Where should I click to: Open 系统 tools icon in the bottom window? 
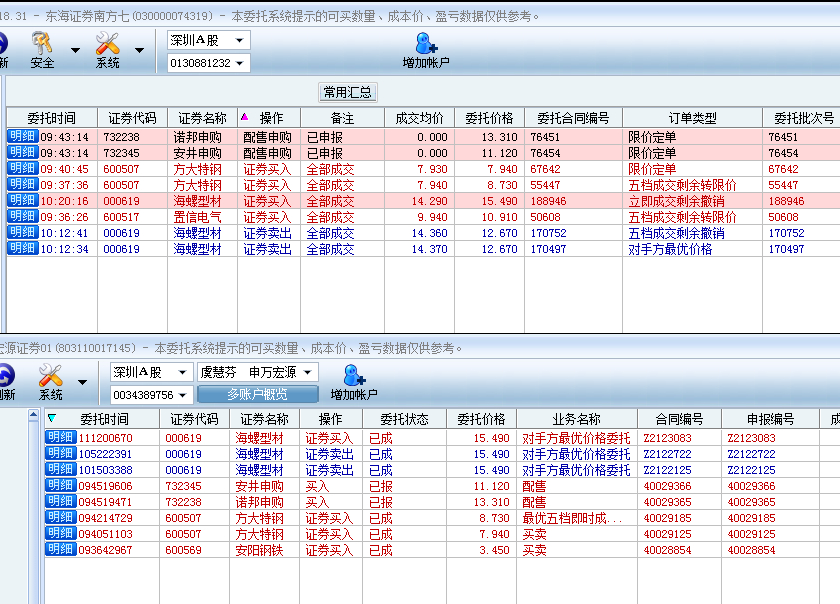click(x=50, y=382)
